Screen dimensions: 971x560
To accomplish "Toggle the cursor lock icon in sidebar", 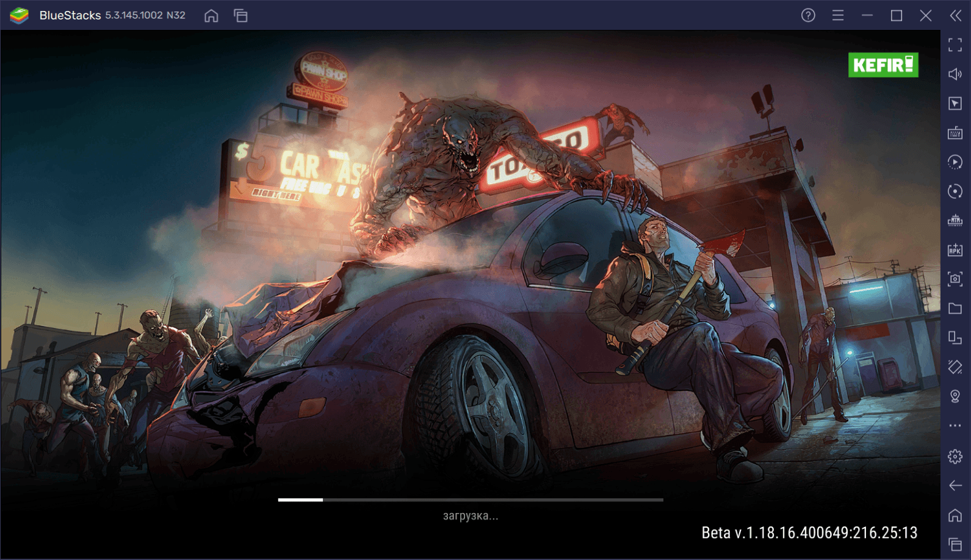I will (955, 103).
